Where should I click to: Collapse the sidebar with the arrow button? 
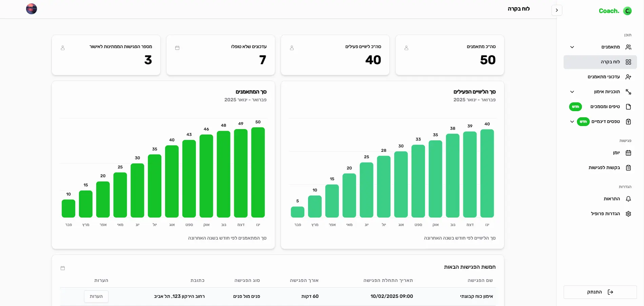pyautogui.click(x=557, y=10)
